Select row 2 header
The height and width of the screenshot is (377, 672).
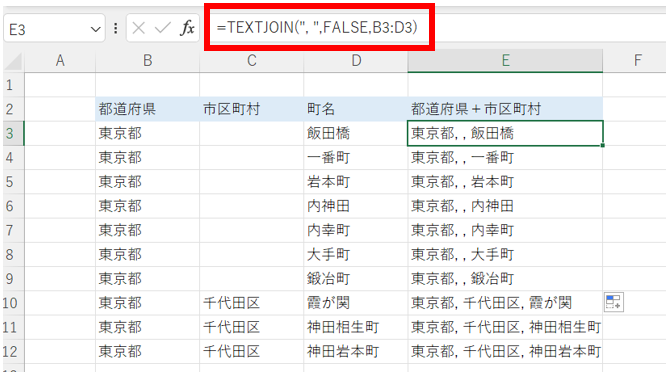coord(13,109)
